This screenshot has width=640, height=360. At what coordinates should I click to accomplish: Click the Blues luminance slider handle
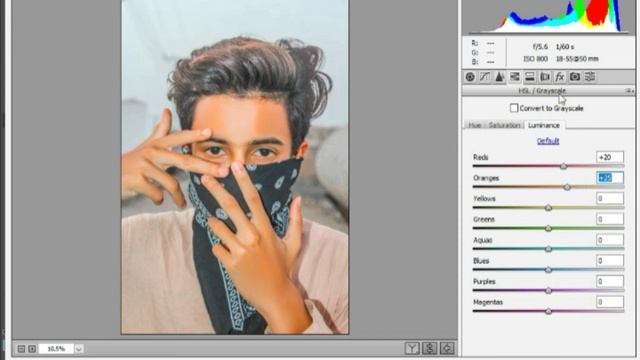(x=549, y=270)
